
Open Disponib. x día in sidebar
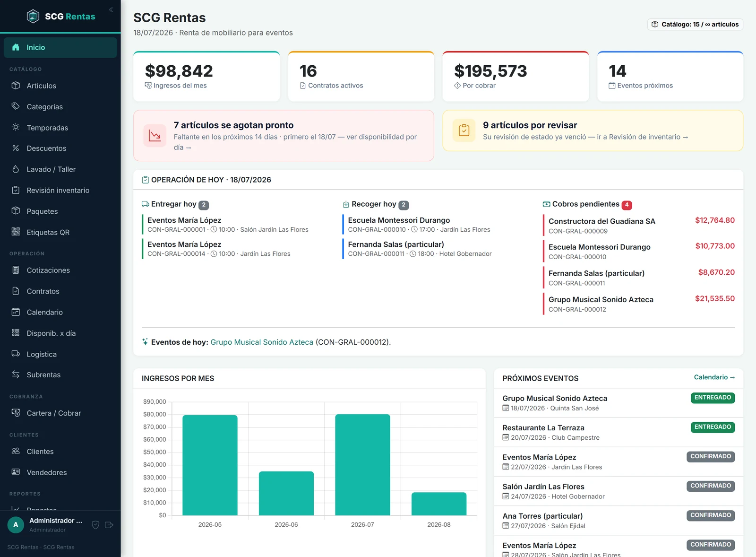pos(60,333)
